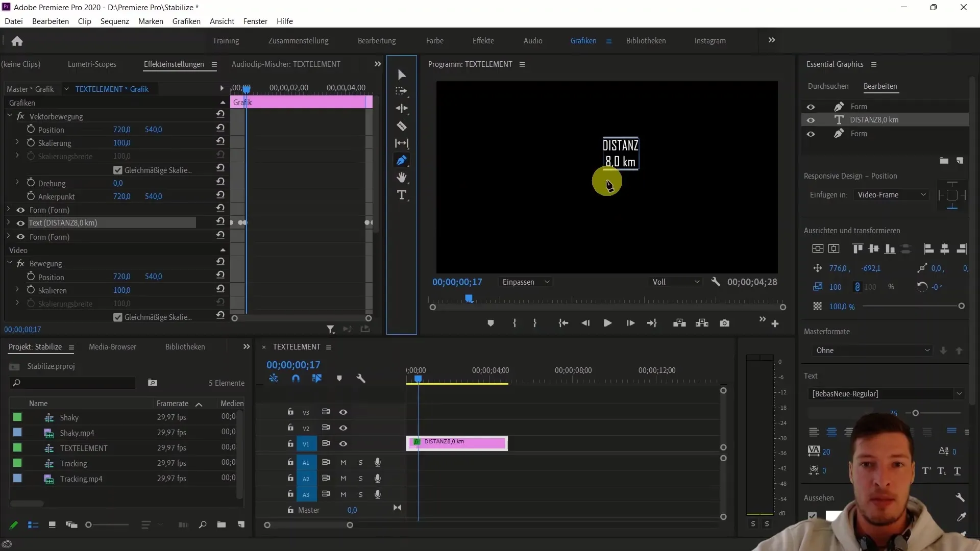Switch to Durchsuchen tab
Image resolution: width=980 pixels, height=551 pixels.
[x=828, y=86]
